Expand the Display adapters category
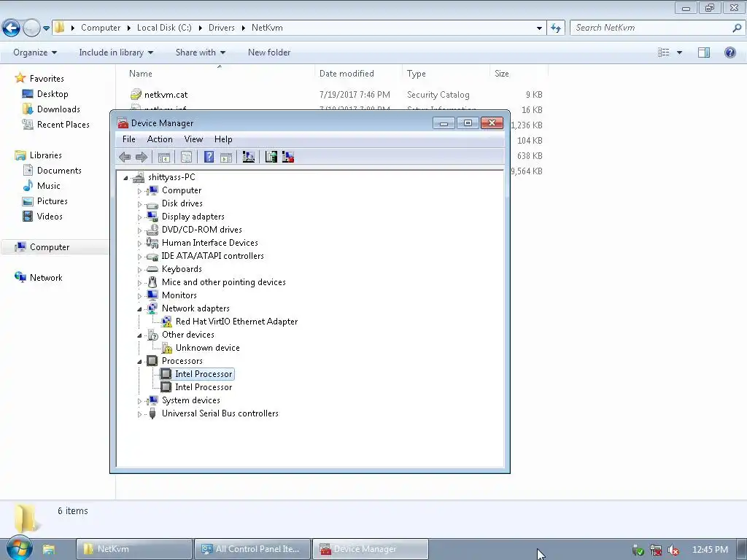 click(x=139, y=217)
